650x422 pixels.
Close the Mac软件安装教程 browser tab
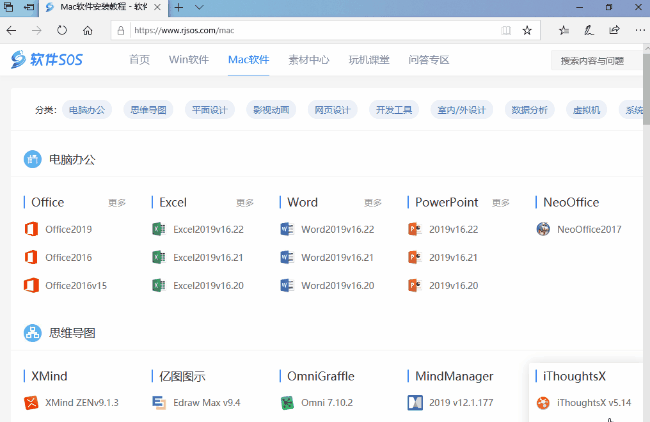coord(157,7)
